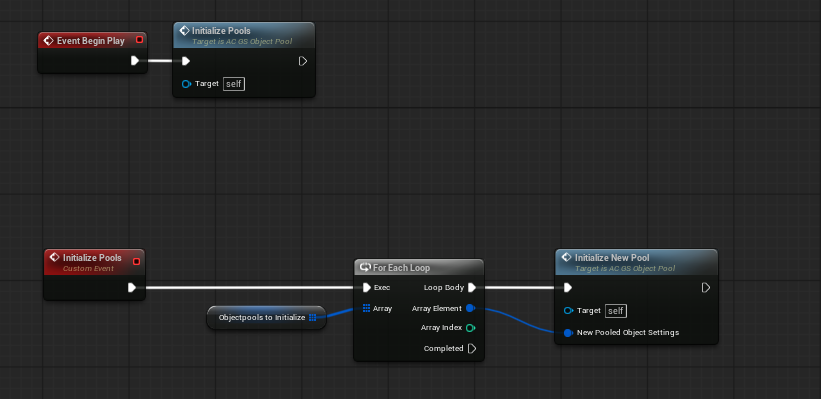Click exec input pin of Initialize Pools function

coord(185,61)
